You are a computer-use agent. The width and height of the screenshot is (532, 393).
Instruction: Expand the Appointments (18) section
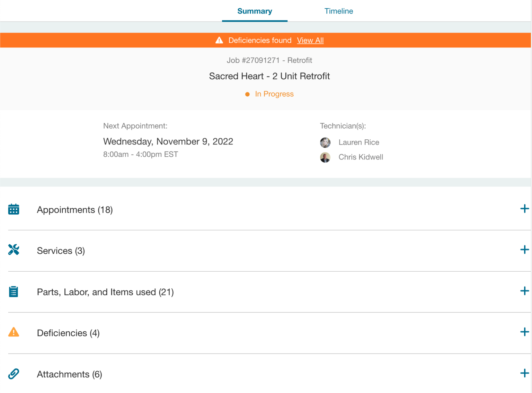point(525,209)
